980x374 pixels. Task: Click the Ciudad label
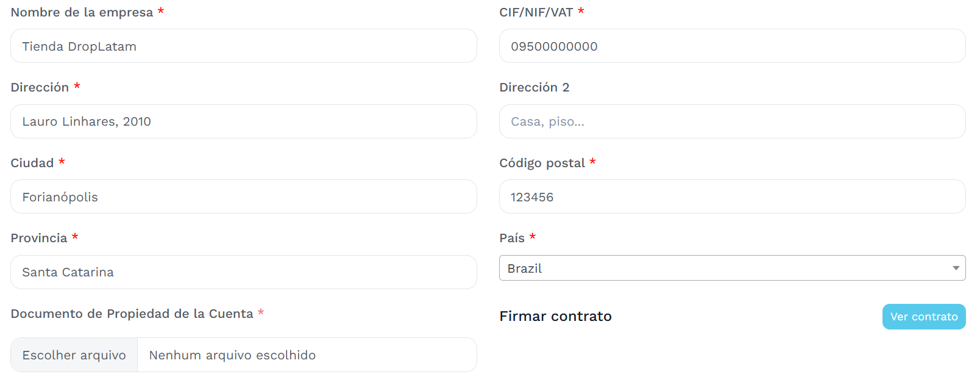[x=32, y=163]
